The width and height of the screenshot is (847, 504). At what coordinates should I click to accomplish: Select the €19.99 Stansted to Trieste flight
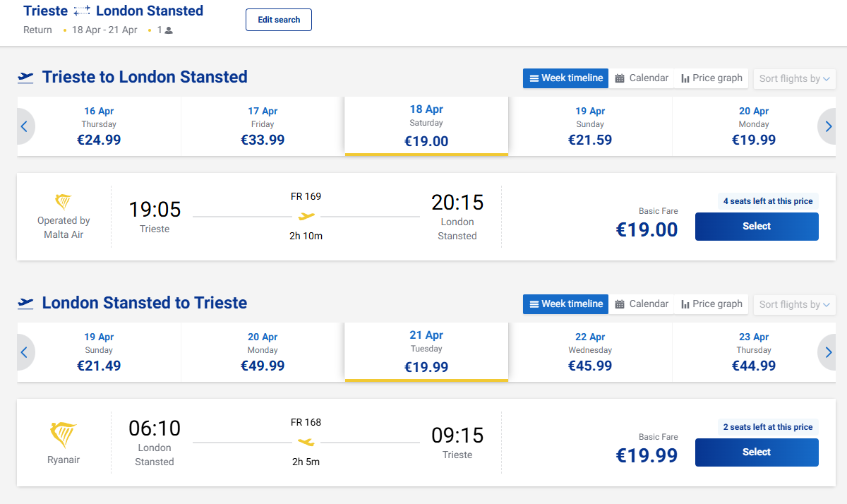[x=757, y=452]
